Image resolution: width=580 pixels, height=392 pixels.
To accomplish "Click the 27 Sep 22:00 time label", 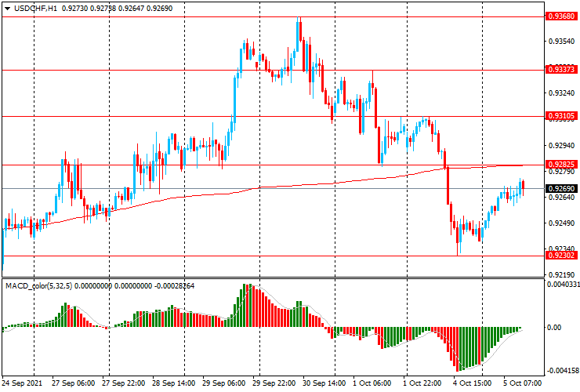I will tap(124, 383).
